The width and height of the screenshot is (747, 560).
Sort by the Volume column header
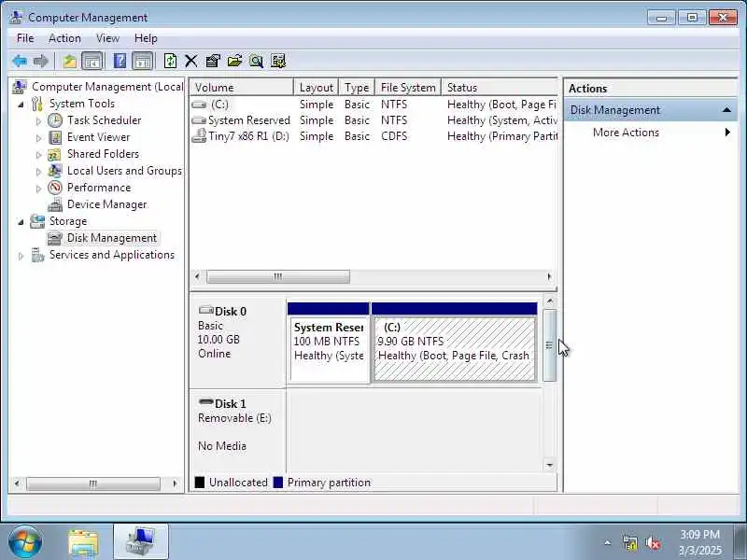point(242,88)
